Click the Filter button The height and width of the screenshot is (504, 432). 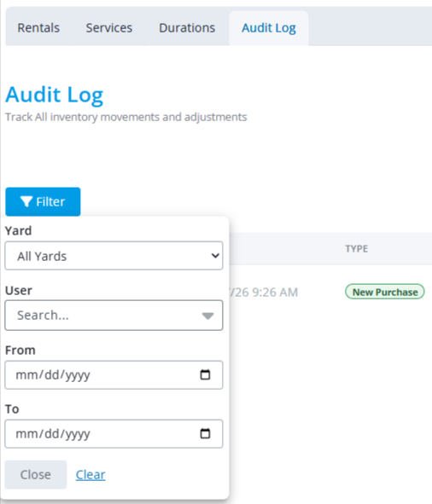tap(43, 201)
